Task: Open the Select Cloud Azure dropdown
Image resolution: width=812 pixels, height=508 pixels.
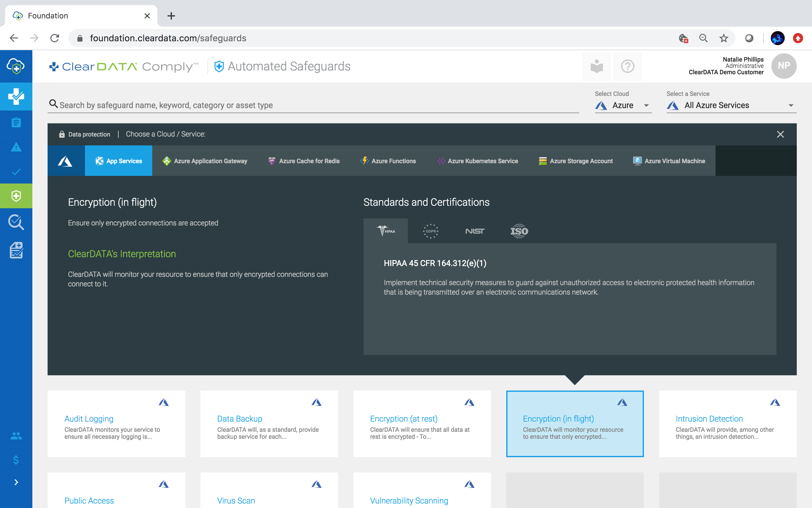Action: click(x=623, y=105)
